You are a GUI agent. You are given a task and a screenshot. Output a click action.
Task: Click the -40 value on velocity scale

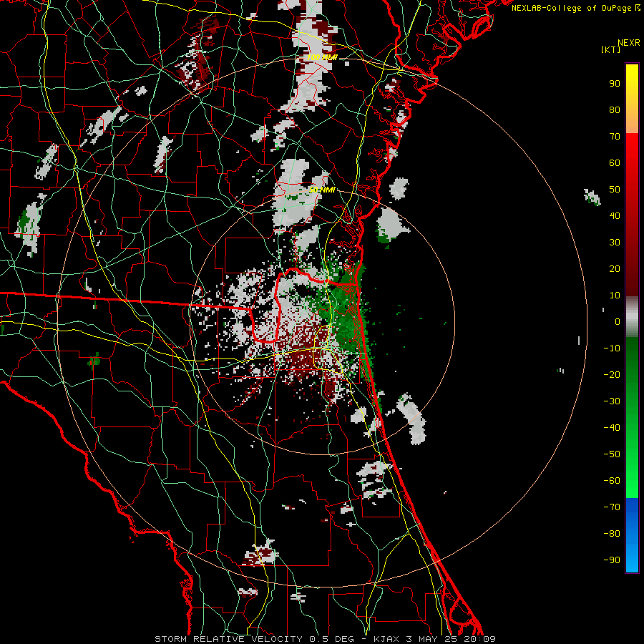pyautogui.click(x=612, y=428)
